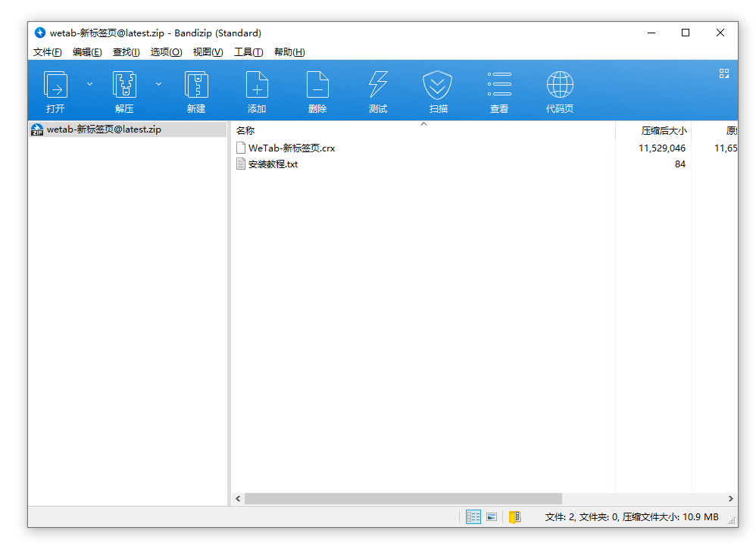
Task: Expand the dropdown arrow next to 解压
Action: tap(158, 84)
